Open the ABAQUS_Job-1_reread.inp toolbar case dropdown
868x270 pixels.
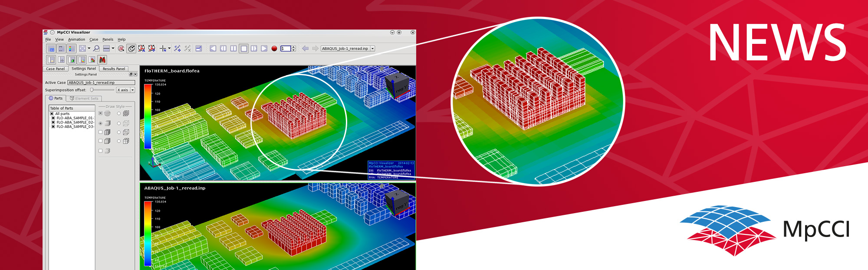tap(372, 49)
